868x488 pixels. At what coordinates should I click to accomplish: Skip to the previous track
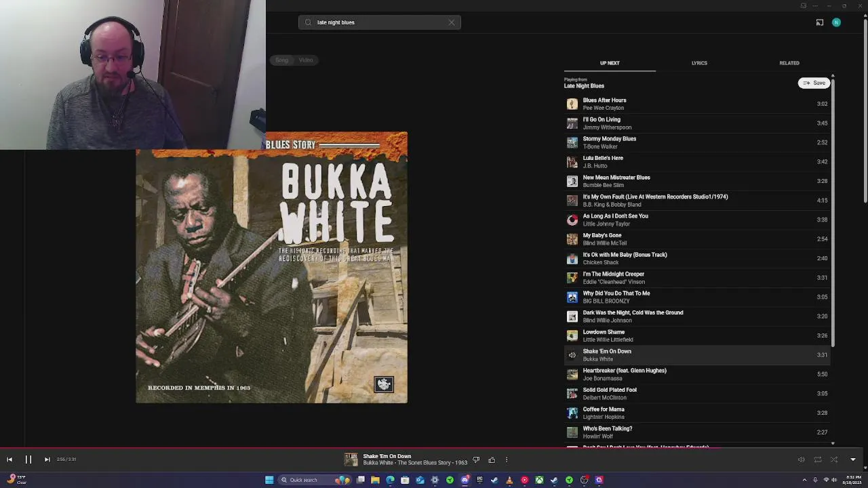[x=9, y=460]
